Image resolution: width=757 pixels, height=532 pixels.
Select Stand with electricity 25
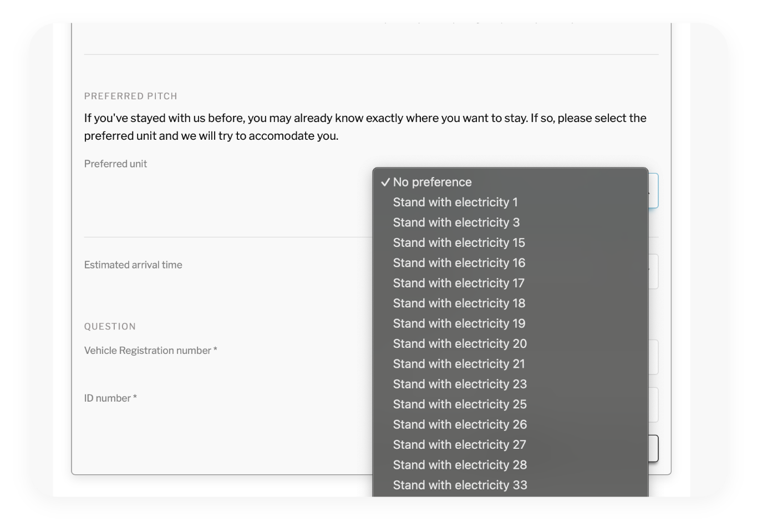coord(459,404)
